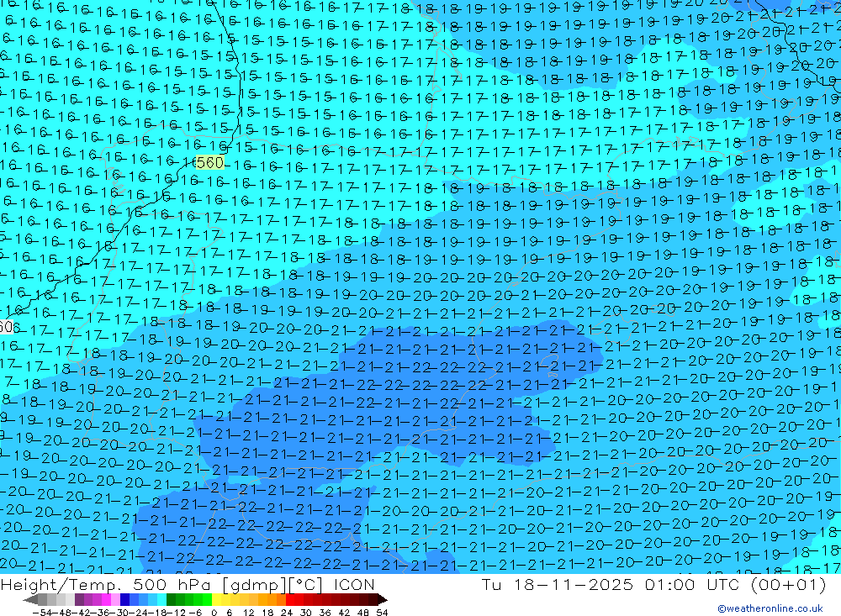This screenshot has height=616, width=841.
Task: Click the "ICON" model name in the title
Action: (354, 585)
